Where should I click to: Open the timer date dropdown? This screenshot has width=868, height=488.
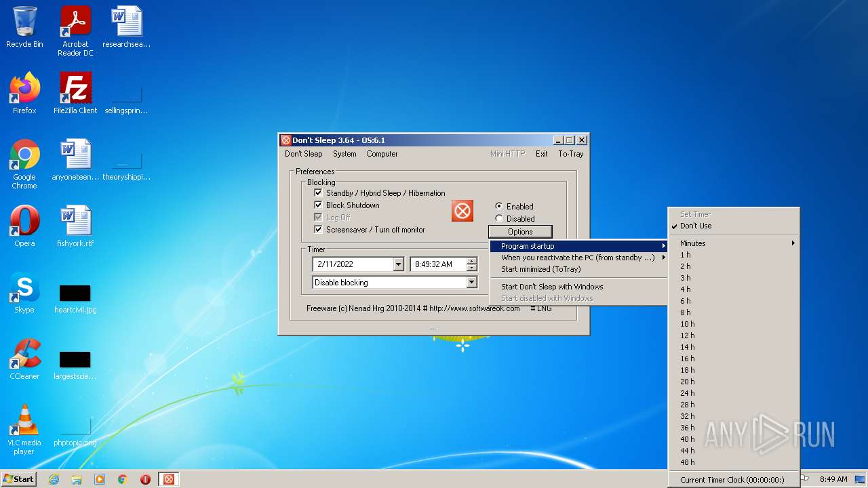[x=398, y=264]
